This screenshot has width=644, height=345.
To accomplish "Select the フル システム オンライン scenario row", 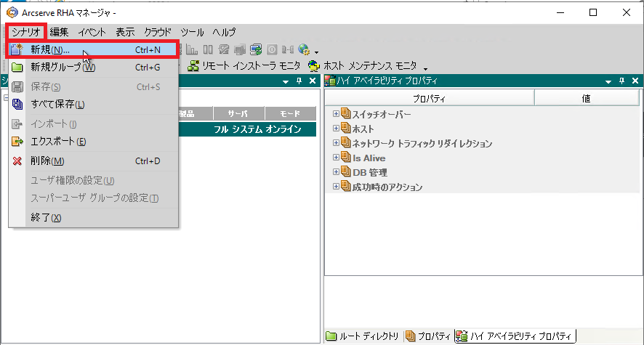I will click(x=247, y=129).
